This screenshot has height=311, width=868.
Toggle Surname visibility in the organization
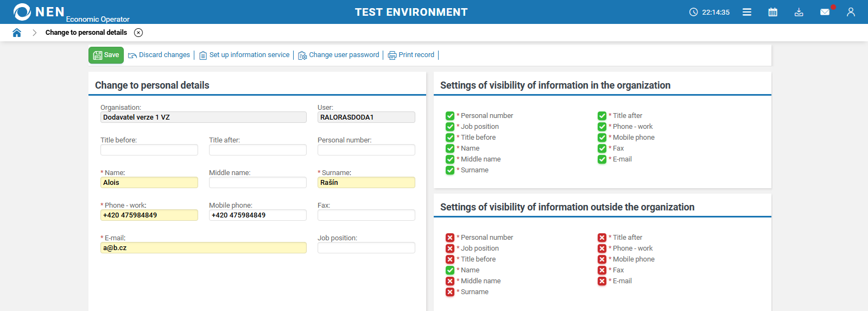coord(450,170)
